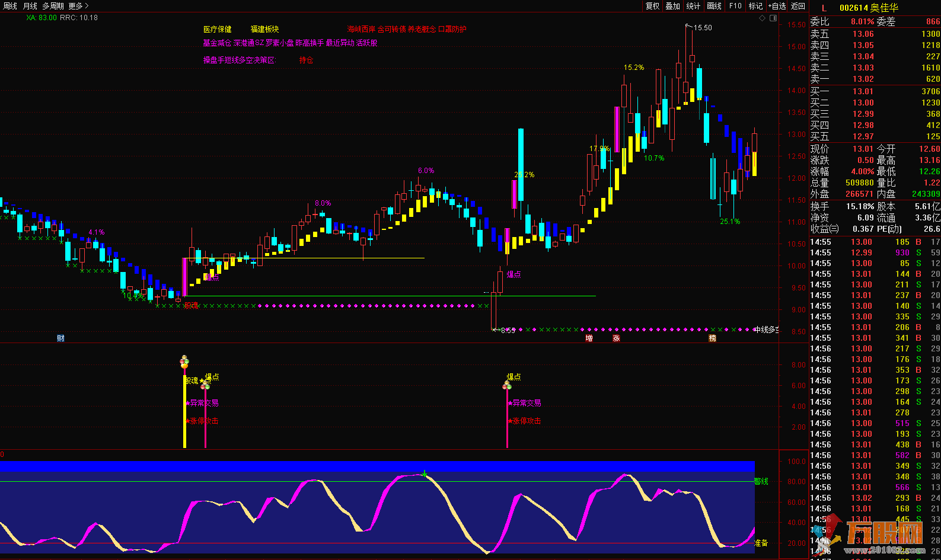Click the stock name 002614 奥佳华
The image size is (941, 560).
(869, 8)
